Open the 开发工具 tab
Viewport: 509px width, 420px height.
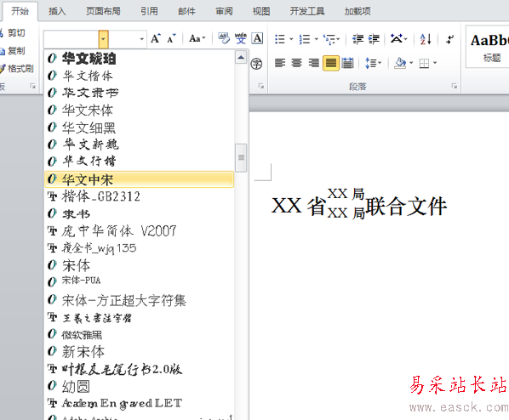coord(307,11)
